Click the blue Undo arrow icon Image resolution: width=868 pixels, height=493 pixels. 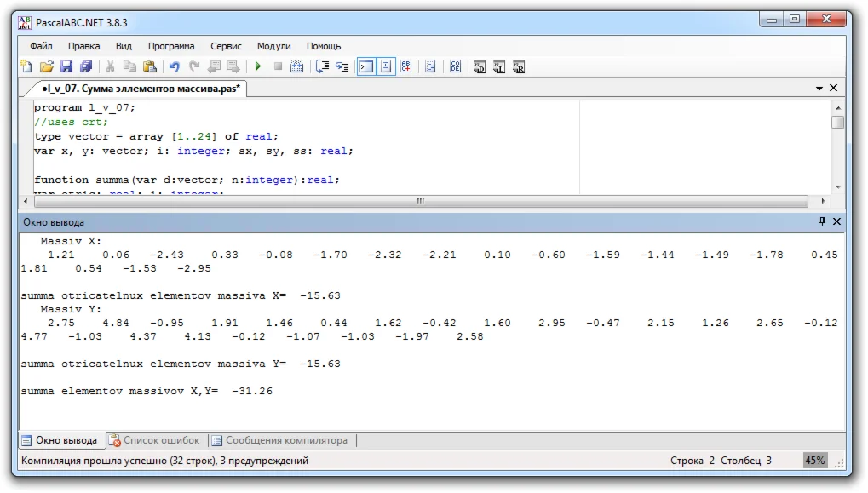point(174,66)
